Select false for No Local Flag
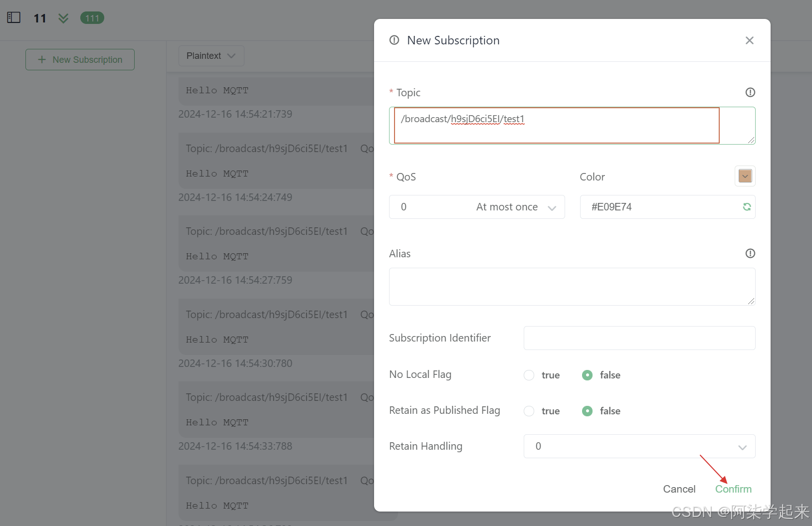This screenshot has height=526, width=812. [x=588, y=375]
